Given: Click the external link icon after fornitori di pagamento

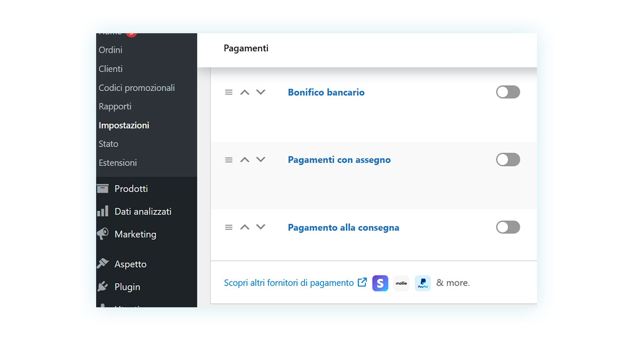Looking at the screenshot, I should [x=362, y=282].
